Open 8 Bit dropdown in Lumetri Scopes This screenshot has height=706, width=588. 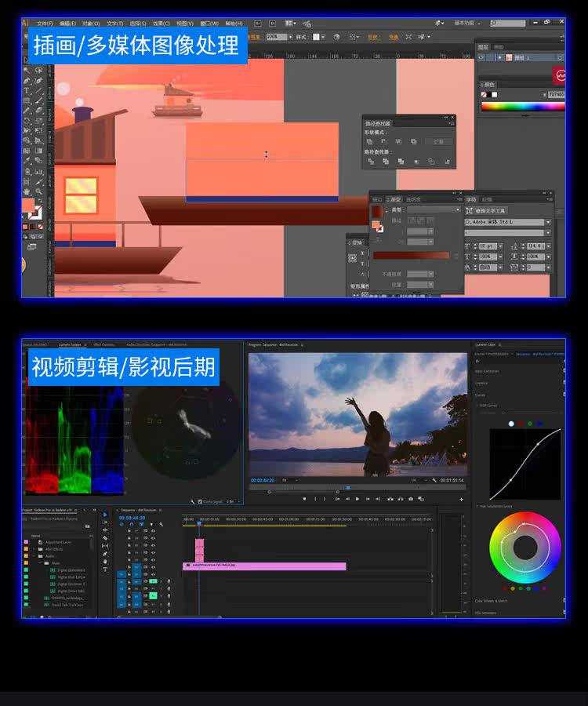tap(233, 501)
